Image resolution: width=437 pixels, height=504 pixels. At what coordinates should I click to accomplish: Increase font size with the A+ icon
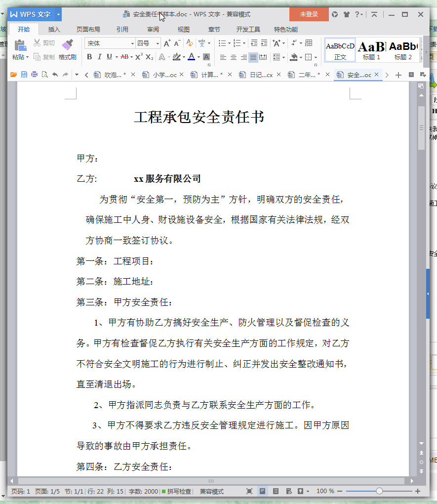(167, 43)
